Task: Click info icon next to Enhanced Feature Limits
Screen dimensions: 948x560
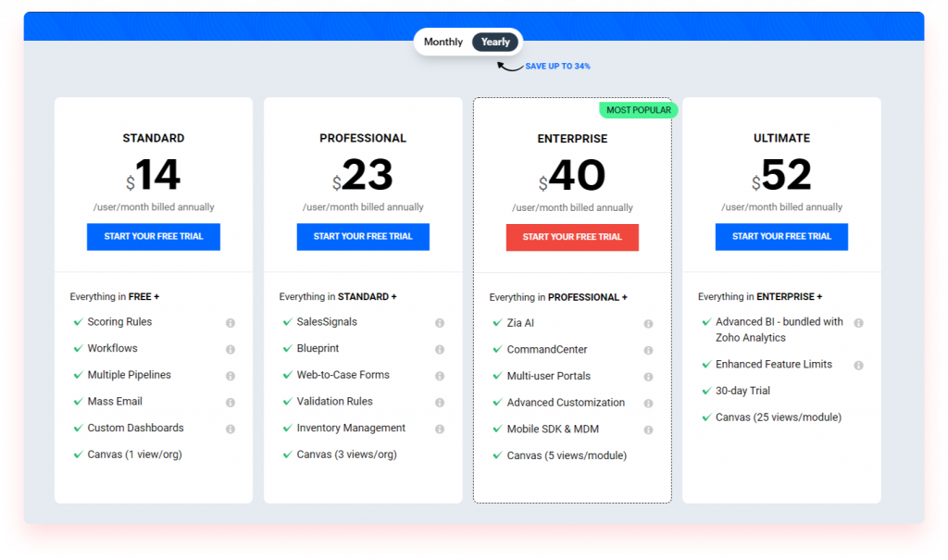Action: click(x=858, y=366)
